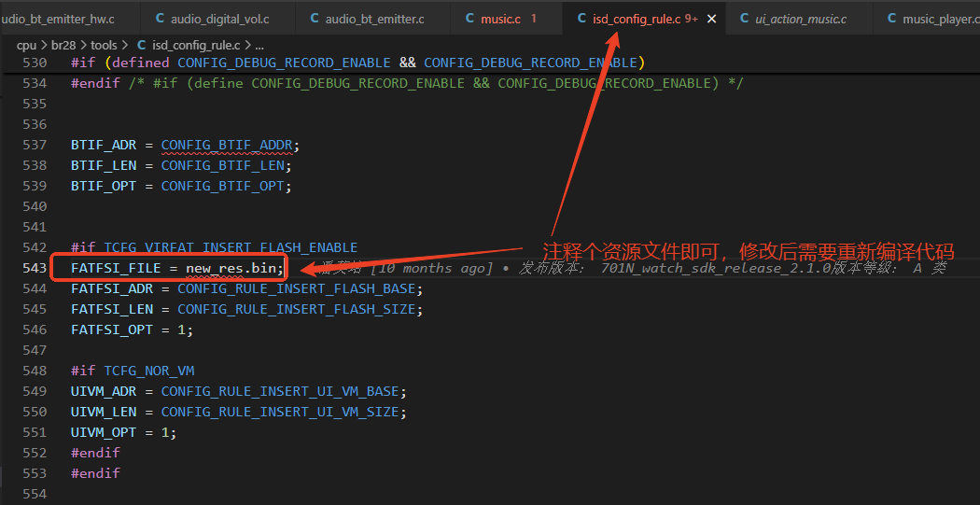The width and height of the screenshot is (980, 505).
Task: Click the git blame annotation on line 543
Action: coord(632,268)
